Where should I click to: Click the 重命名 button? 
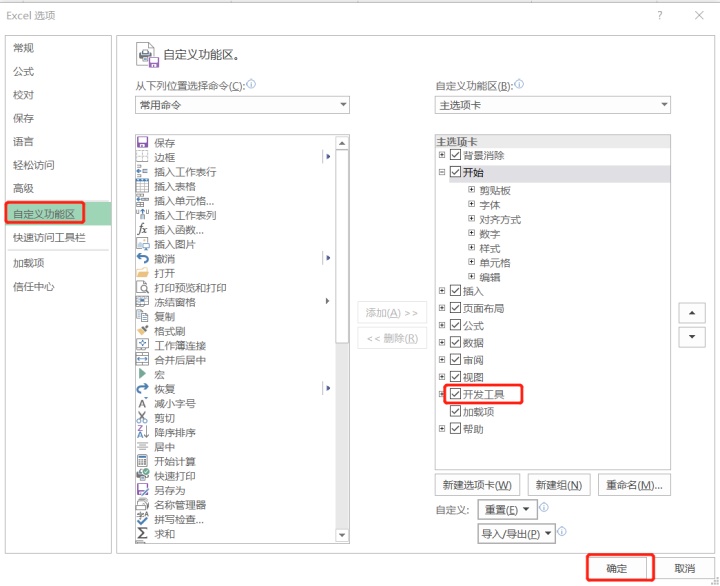coord(634,485)
